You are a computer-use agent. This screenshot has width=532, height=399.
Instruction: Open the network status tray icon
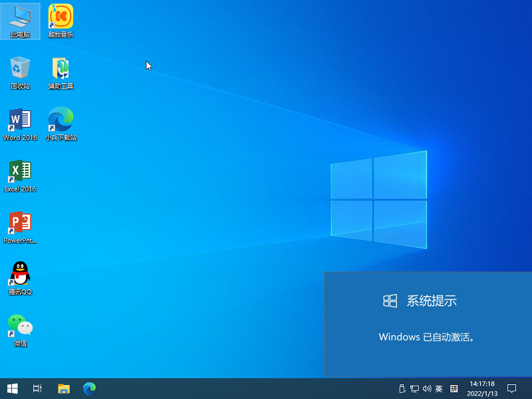tap(414, 389)
